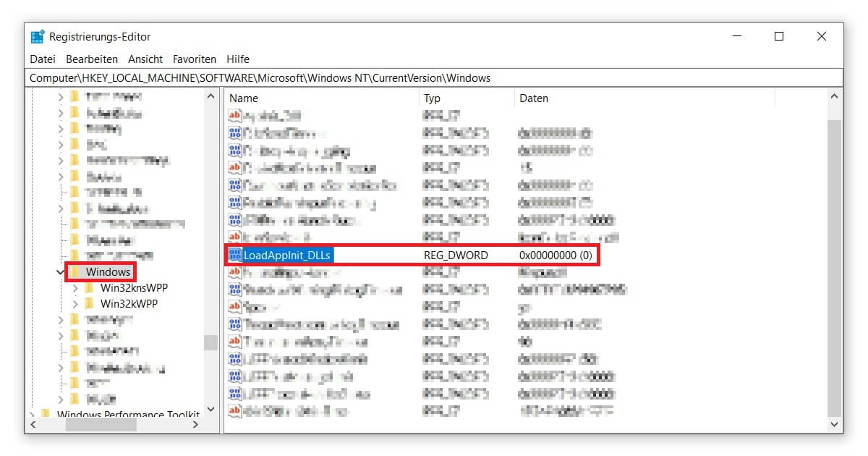Viewport: 868px width, 456px height.
Task: Click the LoadAppInit_DLLs value icon
Action: (x=235, y=256)
